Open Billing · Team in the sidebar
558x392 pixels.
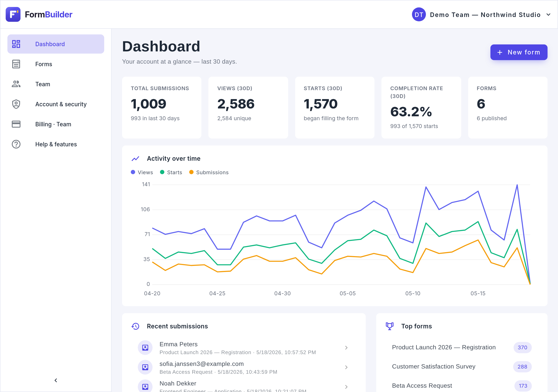click(x=56, y=124)
